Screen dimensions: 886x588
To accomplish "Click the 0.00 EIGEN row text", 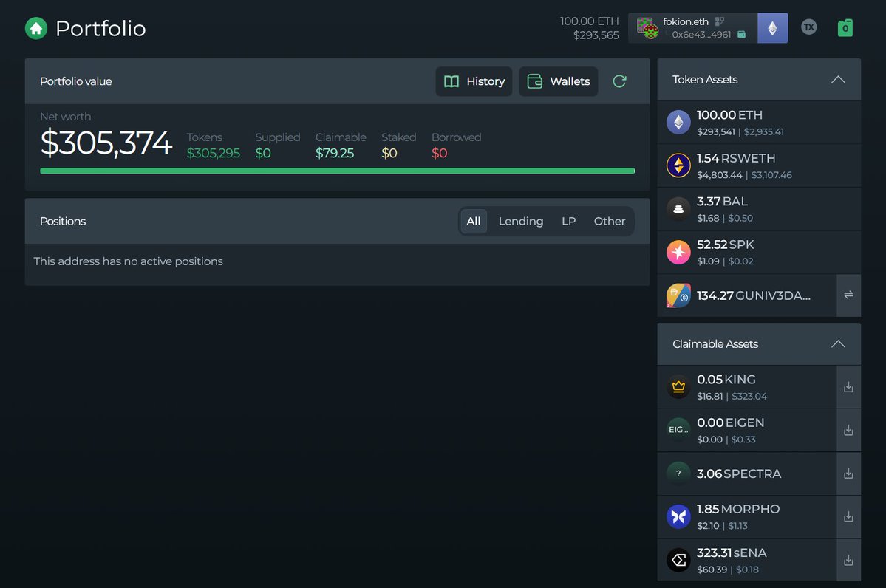I will click(x=731, y=423).
